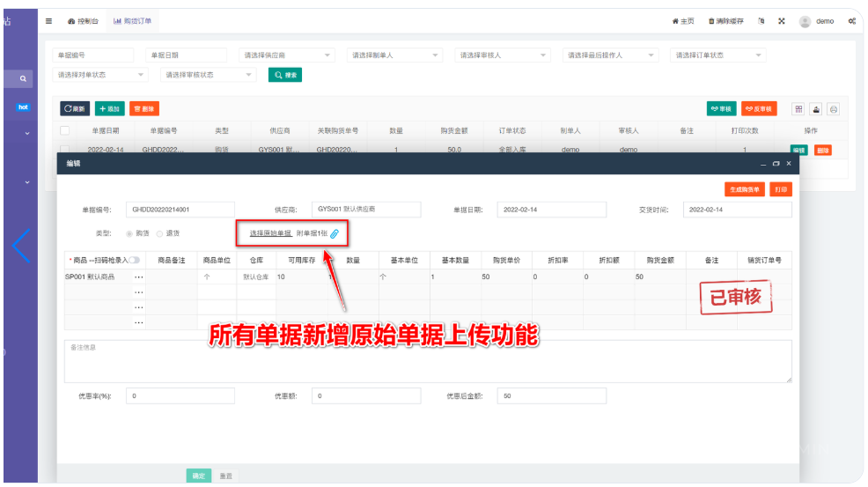The width and height of the screenshot is (868, 487).
Task: Click the export icon in table toolbar
Action: 816,109
